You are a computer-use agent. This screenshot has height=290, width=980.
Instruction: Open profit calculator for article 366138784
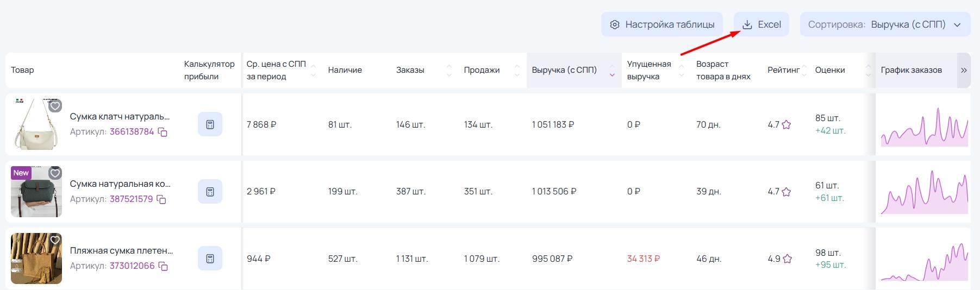[x=210, y=124]
